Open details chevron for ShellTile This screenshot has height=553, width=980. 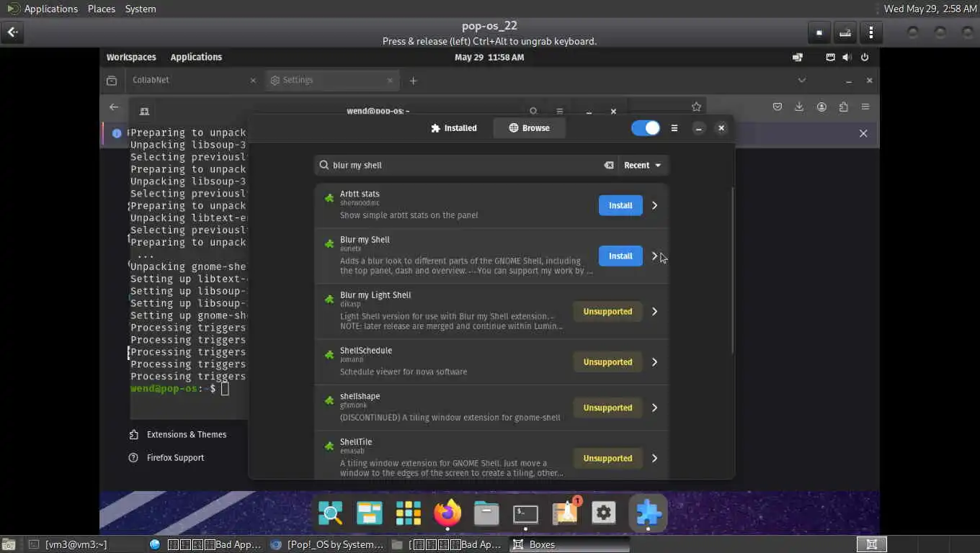pos(654,458)
